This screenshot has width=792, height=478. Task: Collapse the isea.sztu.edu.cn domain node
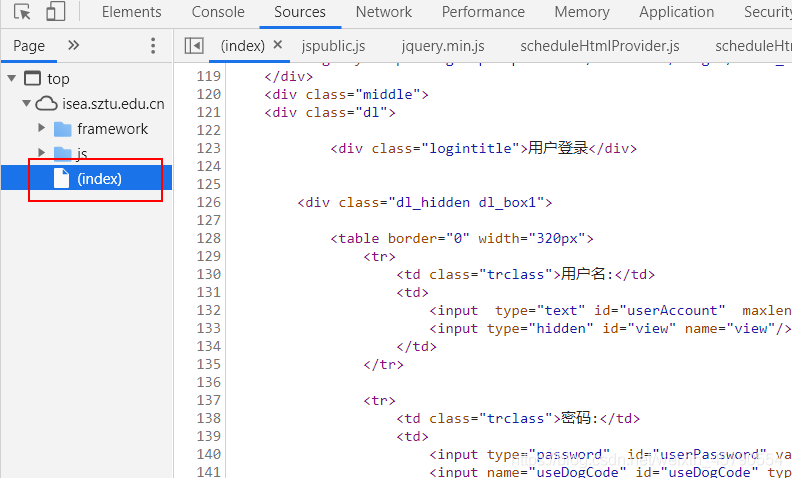(x=26, y=104)
